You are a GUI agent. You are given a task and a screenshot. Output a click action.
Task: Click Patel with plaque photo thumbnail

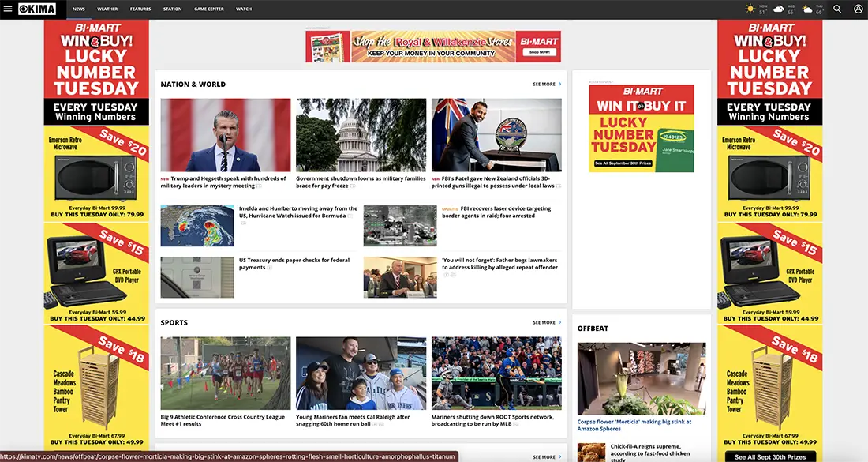[x=496, y=135]
